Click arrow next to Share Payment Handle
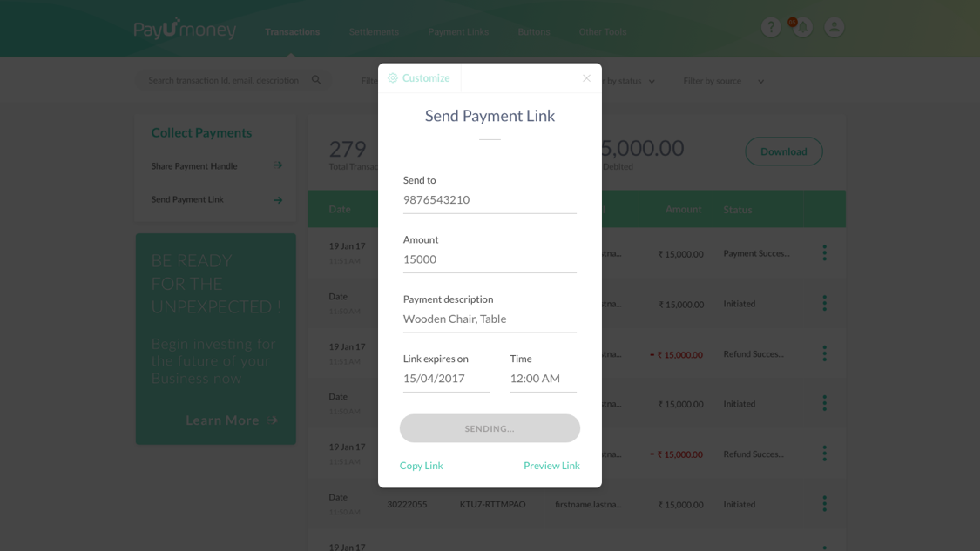This screenshot has height=551, width=980. tap(278, 165)
